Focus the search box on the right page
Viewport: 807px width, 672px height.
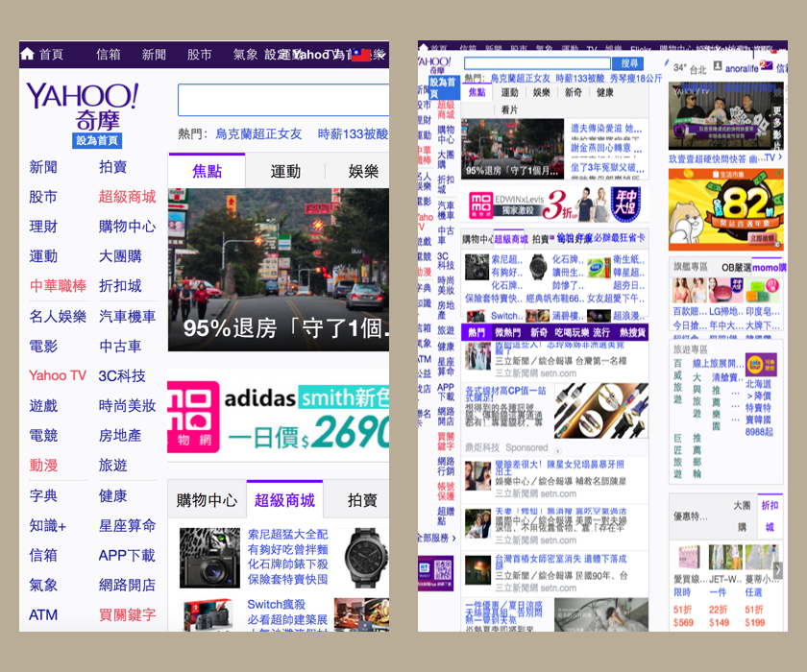tap(537, 63)
